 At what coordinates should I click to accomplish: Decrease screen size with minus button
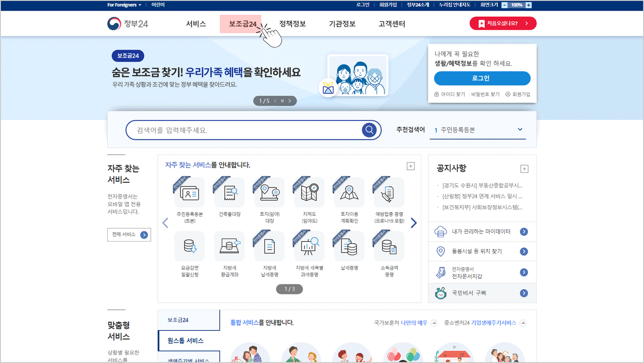(505, 5)
